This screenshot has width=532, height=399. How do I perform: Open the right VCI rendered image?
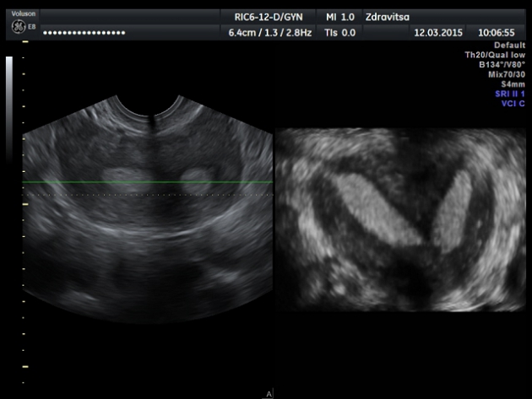(x=400, y=219)
